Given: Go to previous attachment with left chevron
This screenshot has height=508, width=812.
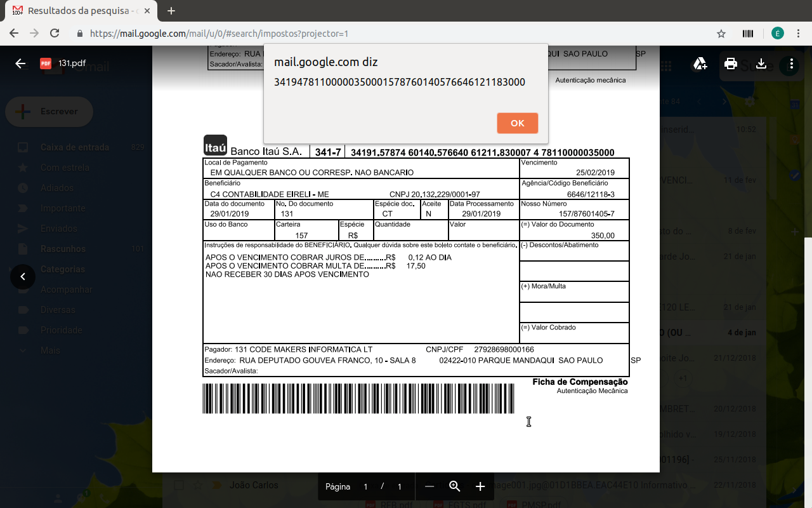Looking at the screenshot, I should pos(23,276).
